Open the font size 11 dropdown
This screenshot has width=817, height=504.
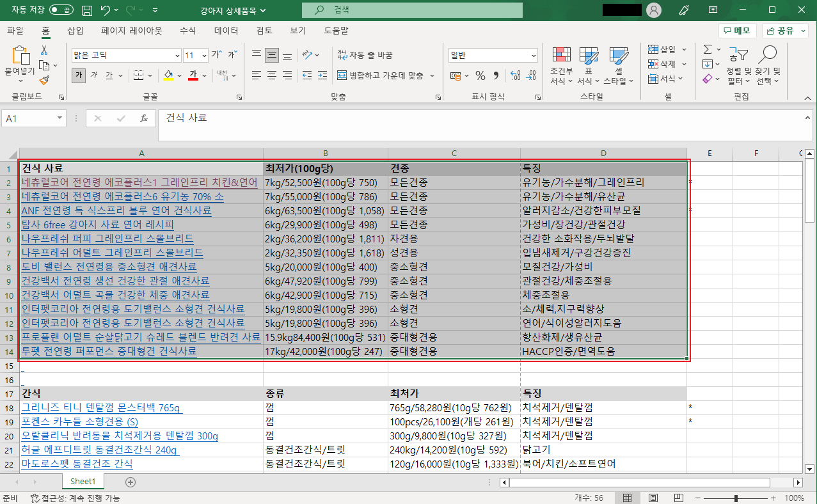(x=204, y=56)
